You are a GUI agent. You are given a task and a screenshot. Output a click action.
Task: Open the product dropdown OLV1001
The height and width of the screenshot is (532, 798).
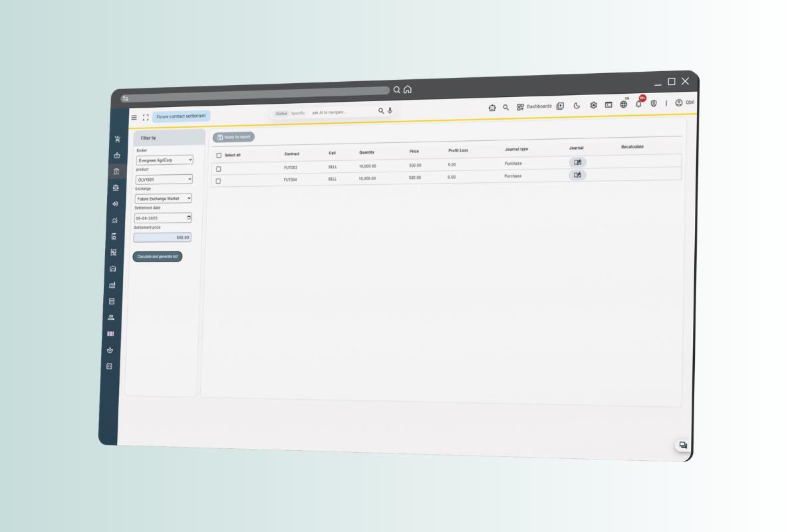164,180
